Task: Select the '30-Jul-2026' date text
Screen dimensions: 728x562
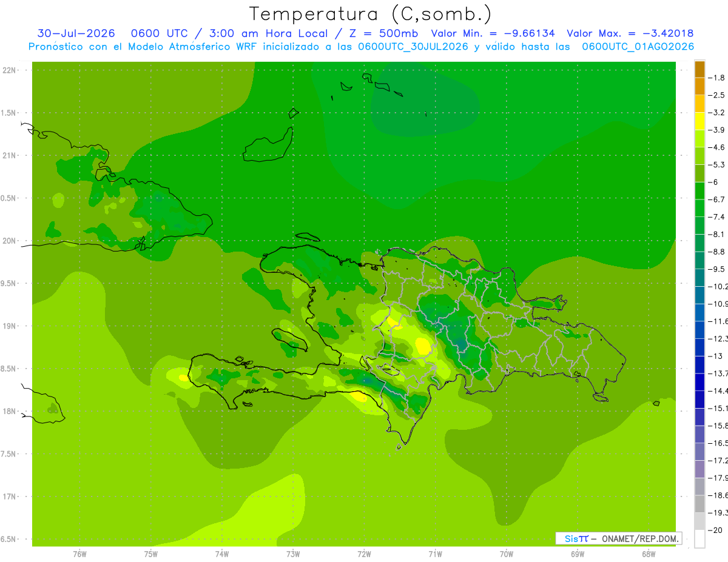Action: pos(76,33)
